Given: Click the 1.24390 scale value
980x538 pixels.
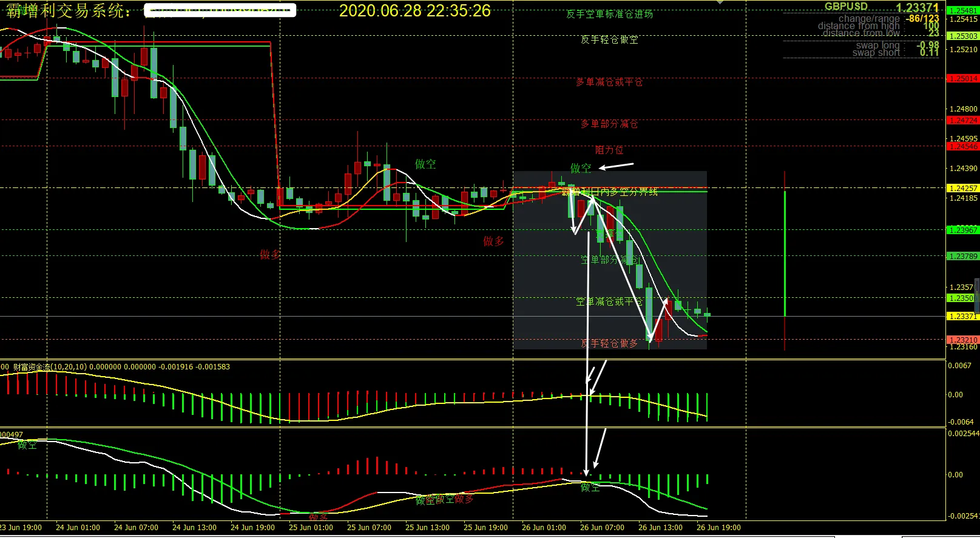Looking at the screenshot, I should [x=964, y=169].
